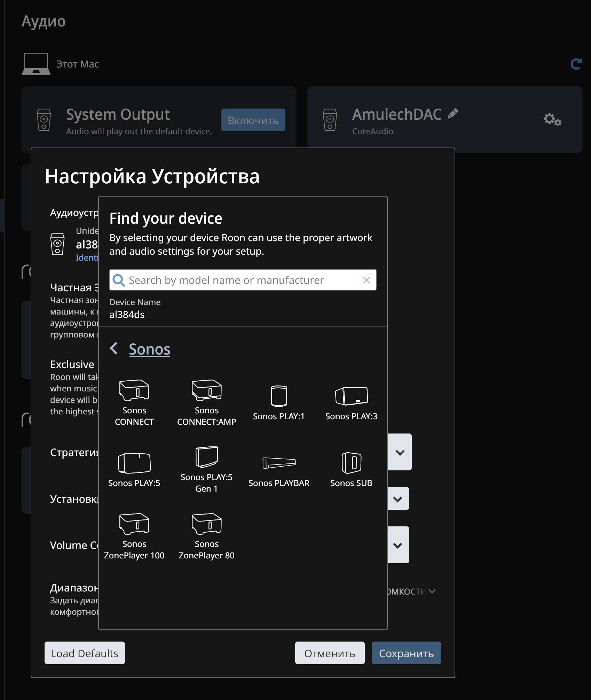591x700 pixels.
Task: Enable System Output with Включить button
Action: tap(253, 120)
